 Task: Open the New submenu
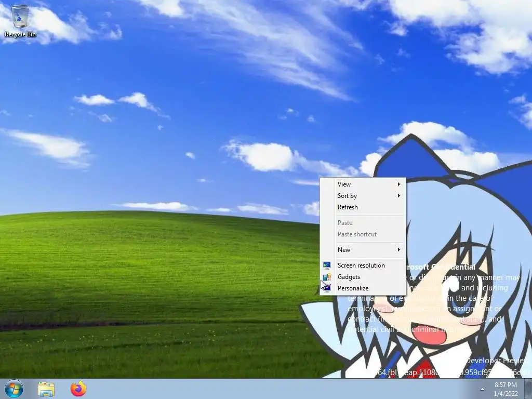[x=363, y=250]
